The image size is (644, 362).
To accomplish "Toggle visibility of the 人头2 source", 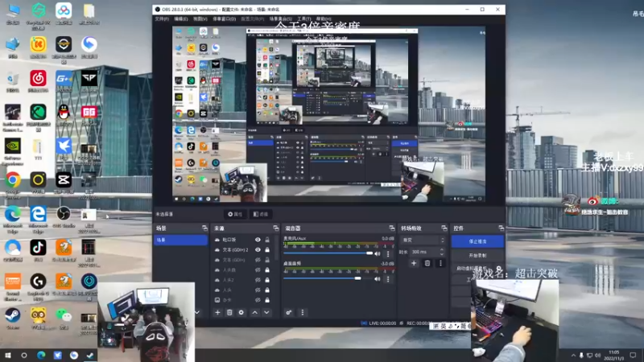I will [258, 280].
